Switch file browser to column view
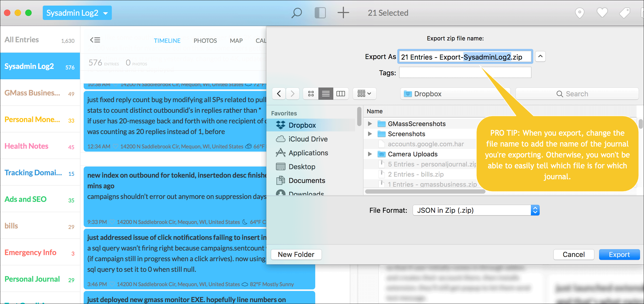This screenshot has height=304, width=644. [340, 94]
